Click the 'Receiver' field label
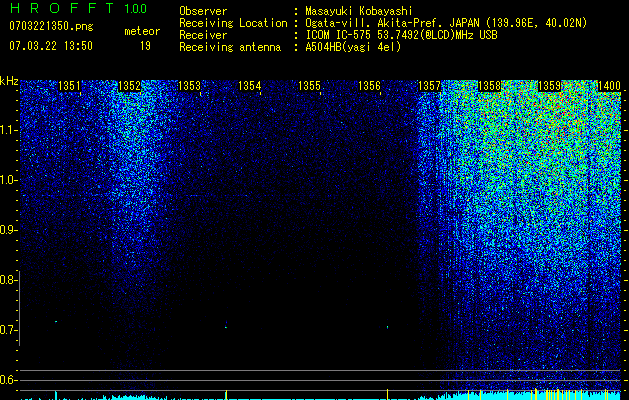629x400 pixels. click(x=203, y=35)
